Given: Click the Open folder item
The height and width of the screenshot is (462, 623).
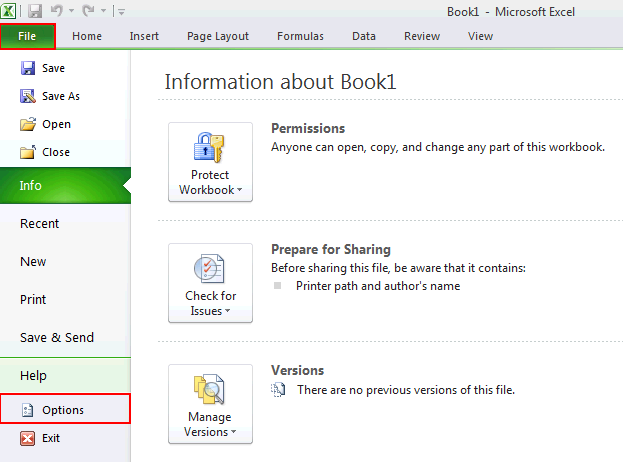Looking at the screenshot, I should point(56,124).
